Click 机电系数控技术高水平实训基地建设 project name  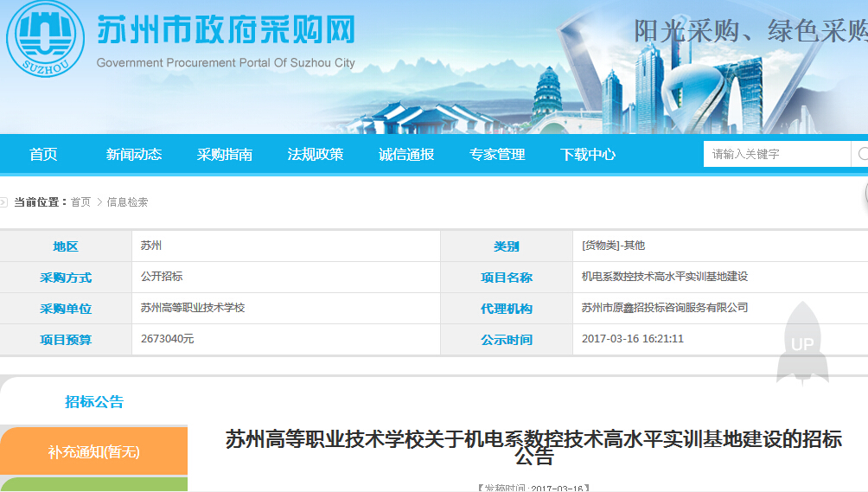665,276
